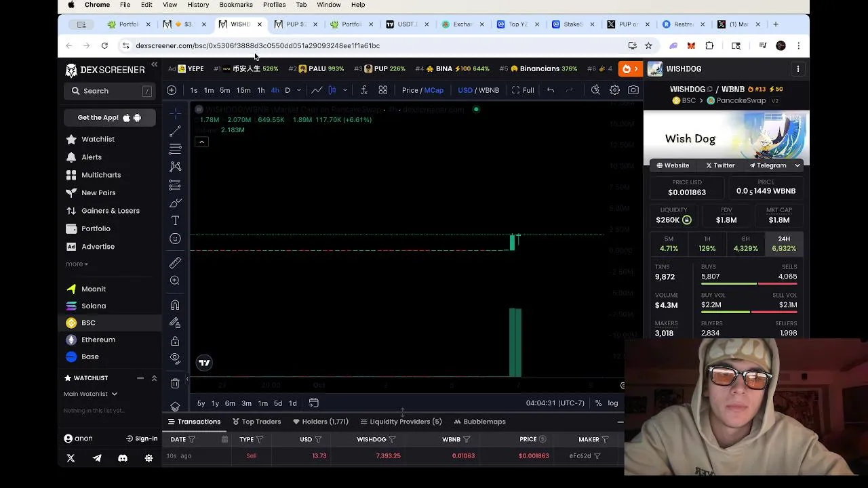The image size is (868, 488).
Task: Toggle lock all drawings
Action: pos(175,341)
